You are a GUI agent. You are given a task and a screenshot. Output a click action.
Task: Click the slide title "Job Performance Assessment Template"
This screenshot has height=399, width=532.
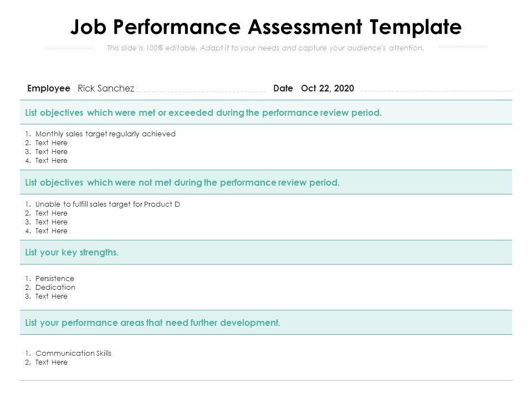pos(265,27)
